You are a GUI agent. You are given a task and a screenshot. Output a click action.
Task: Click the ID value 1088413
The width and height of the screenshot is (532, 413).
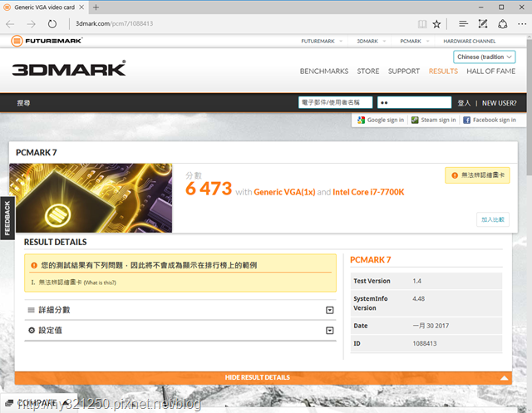[x=425, y=343]
